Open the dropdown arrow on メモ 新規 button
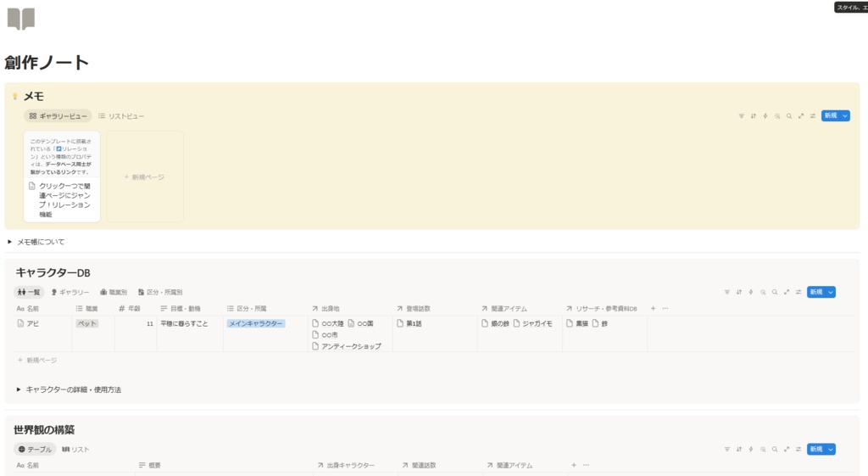Image resolution: width=868 pixels, height=476 pixels. click(845, 115)
